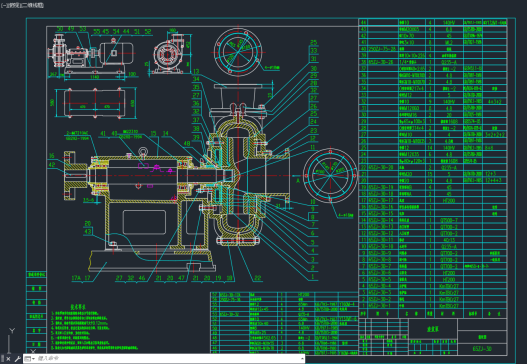Select callout number 42 left of shaft coupling

pyautogui.click(x=51, y=165)
